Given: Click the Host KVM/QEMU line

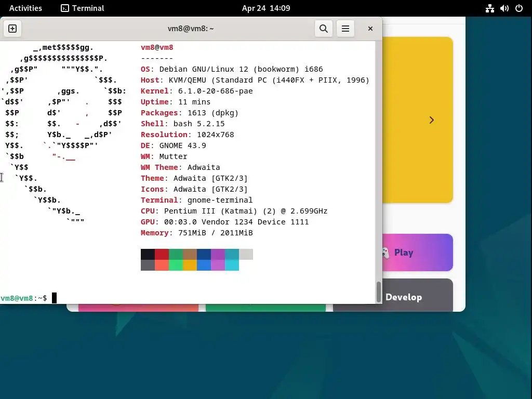Looking at the screenshot, I should tap(255, 80).
